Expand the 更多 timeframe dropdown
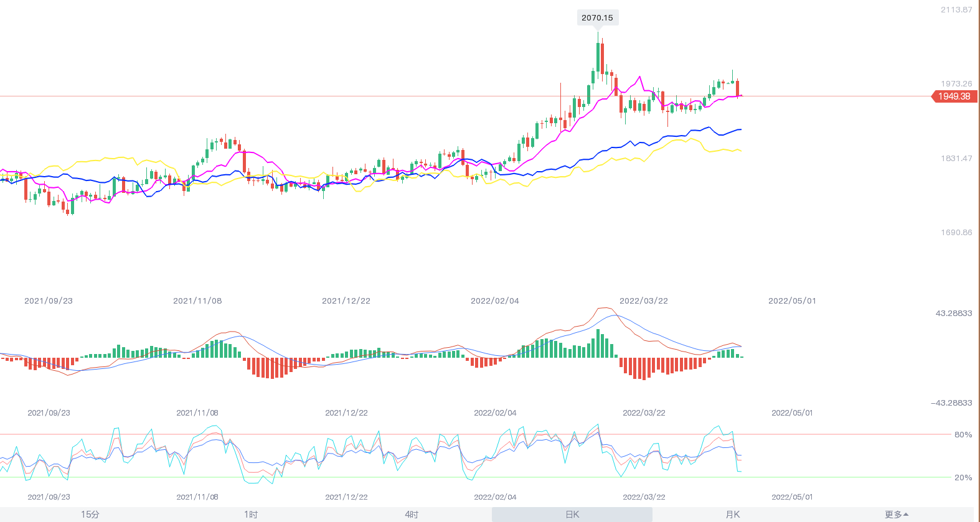Image resolution: width=980 pixels, height=522 pixels. point(896,515)
